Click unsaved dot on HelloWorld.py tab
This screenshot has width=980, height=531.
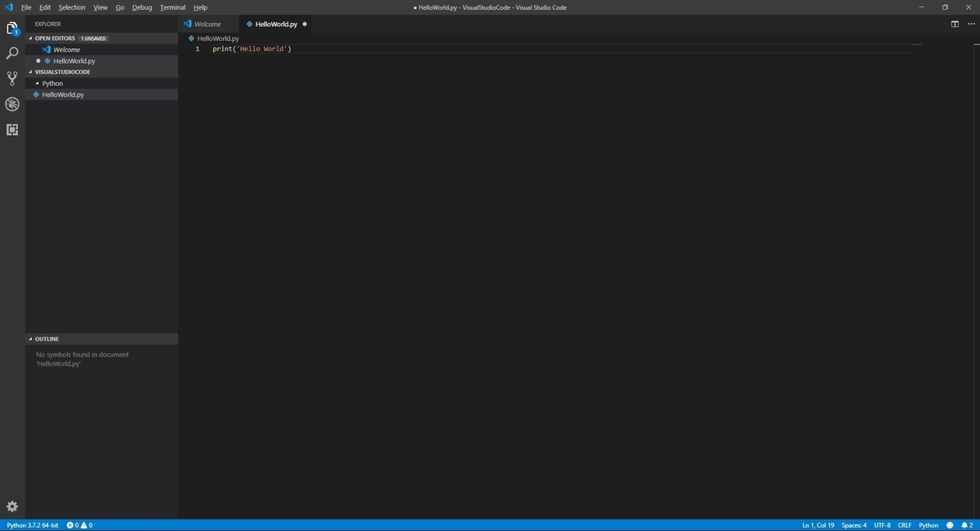(x=305, y=24)
